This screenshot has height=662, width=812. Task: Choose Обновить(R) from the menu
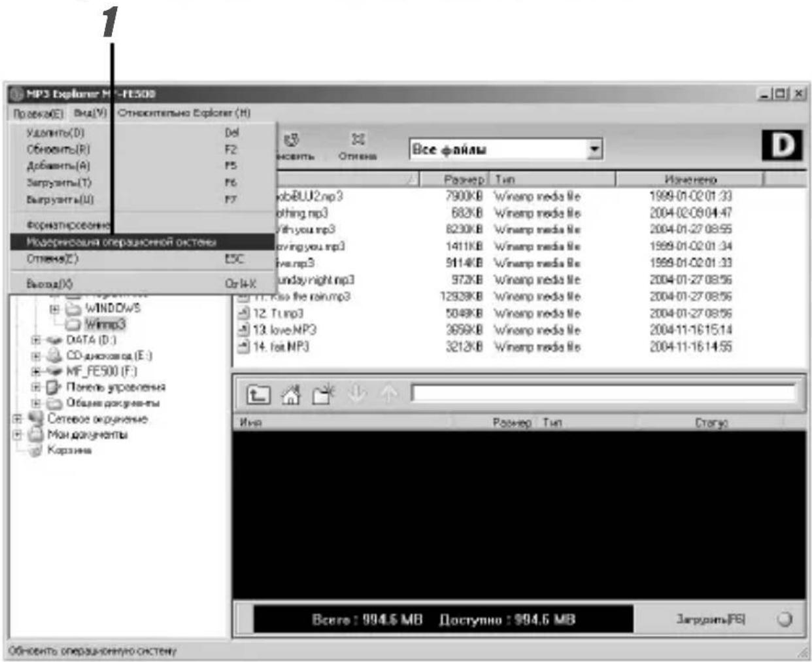tap(143, 149)
